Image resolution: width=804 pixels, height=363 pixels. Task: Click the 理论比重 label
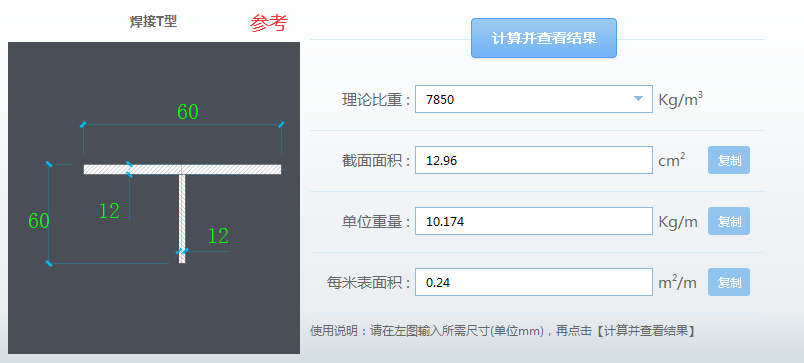376,99
